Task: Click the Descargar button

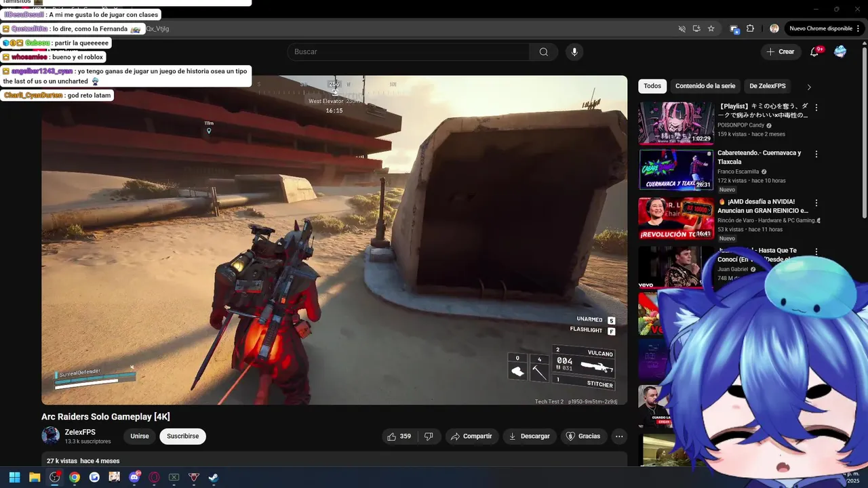Action: [x=529, y=436]
